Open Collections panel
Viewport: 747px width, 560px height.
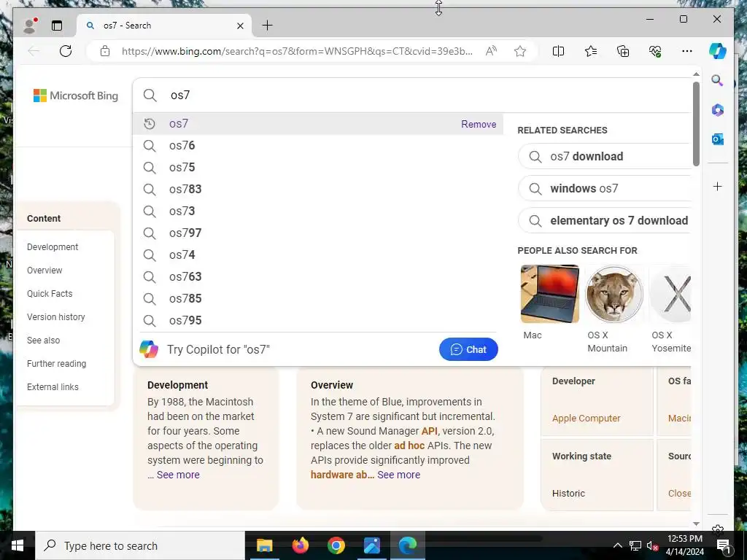pos(623,51)
